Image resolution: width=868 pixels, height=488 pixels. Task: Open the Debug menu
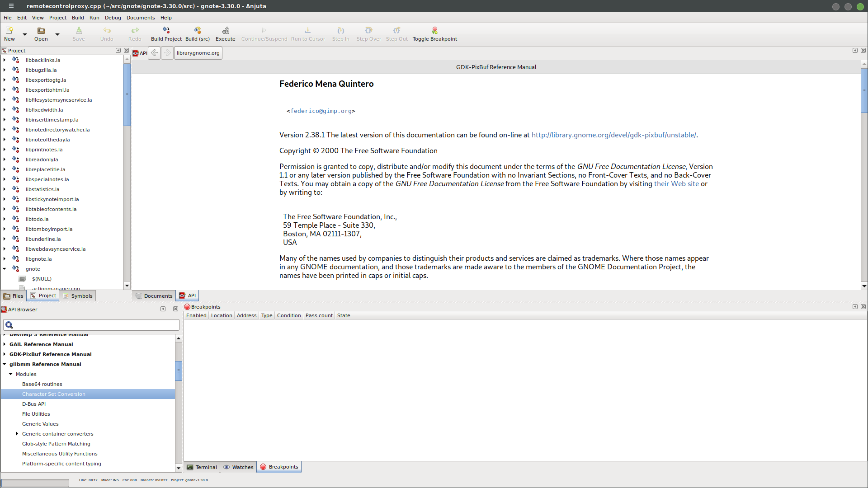(113, 18)
